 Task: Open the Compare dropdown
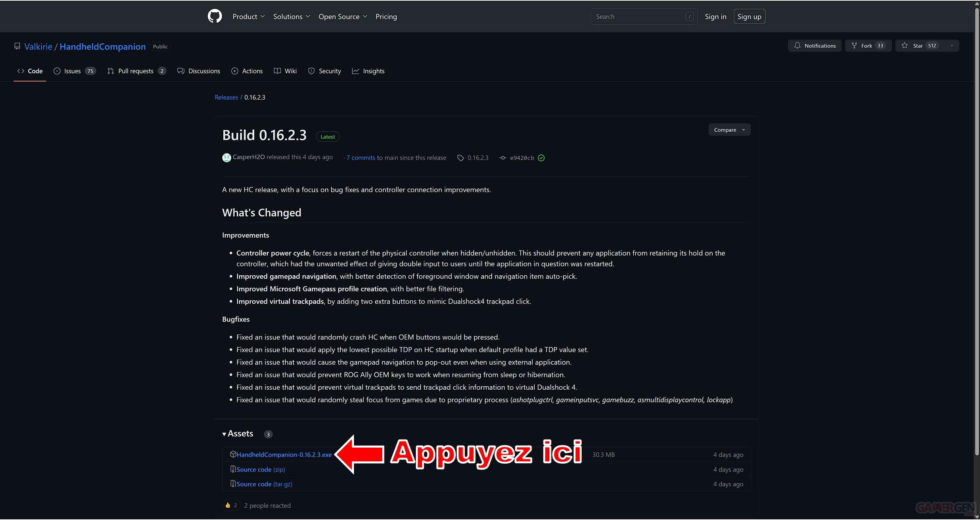pyautogui.click(x=729, y=130)
